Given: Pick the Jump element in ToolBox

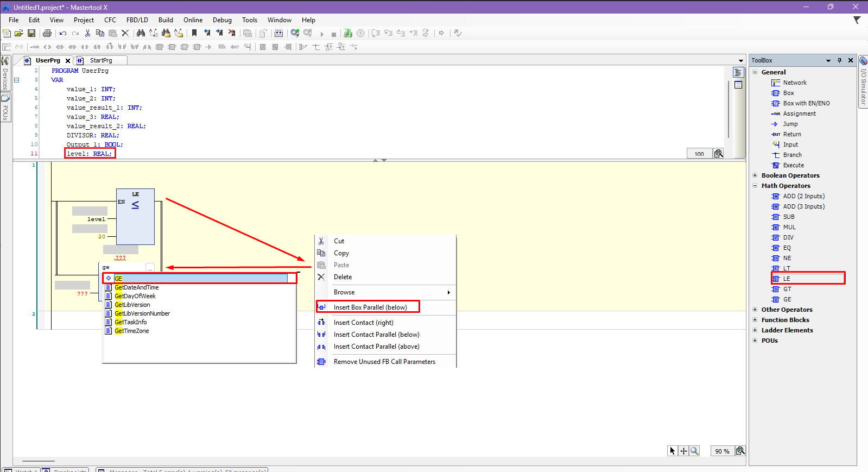Looking at the screenshot, I should click(x=790, y=124).
